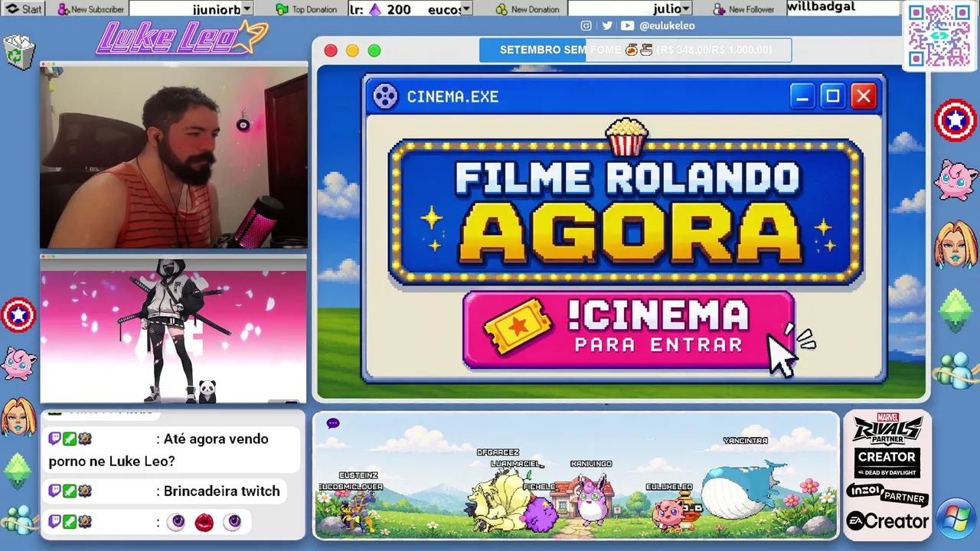Click the left-side blonde woman avatar icon
Image resolution: width=980 pixels, height=551 pixels.
[x=18, y=417]
